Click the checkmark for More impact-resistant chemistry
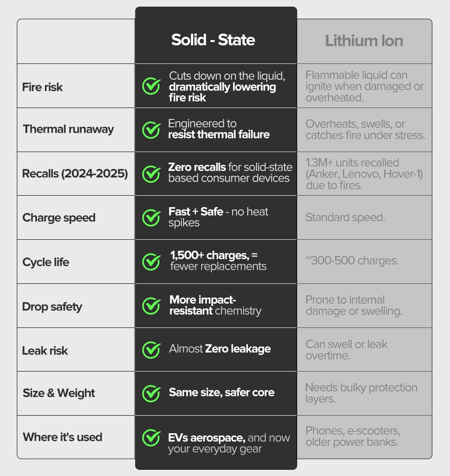450x476 pixels. (151, 306)
